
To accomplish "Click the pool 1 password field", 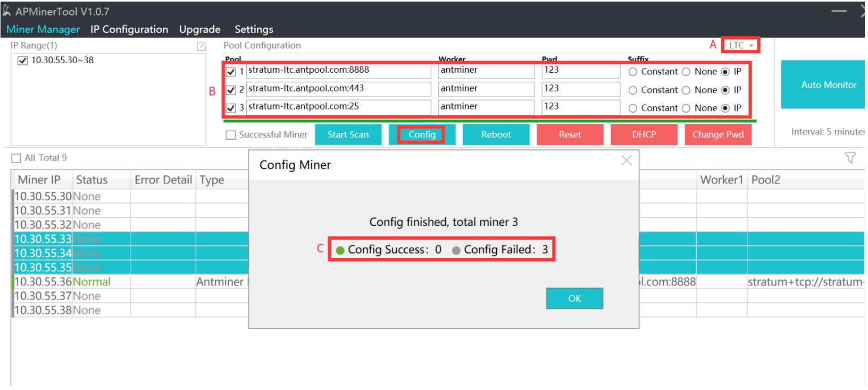I will point(581,71).
